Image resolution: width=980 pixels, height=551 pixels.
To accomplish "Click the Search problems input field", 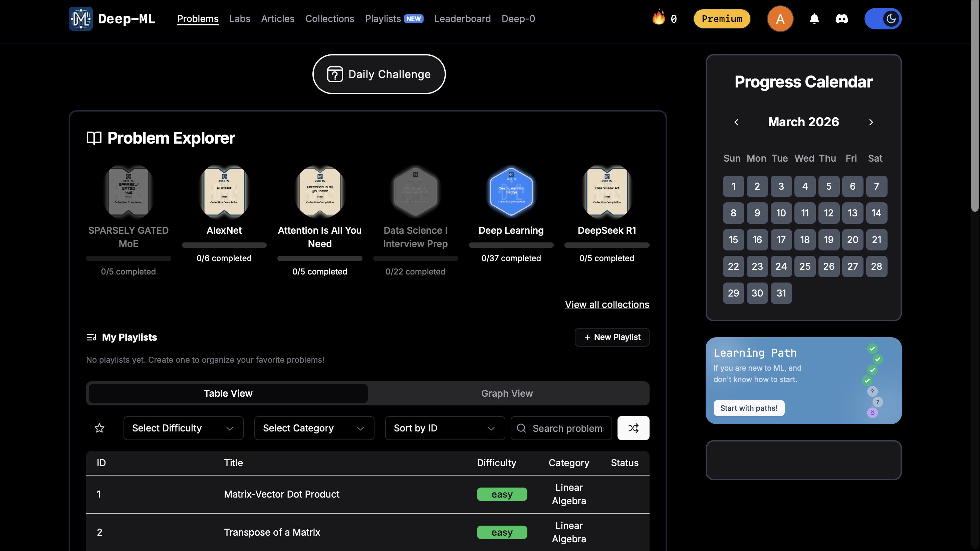I will coord(567,428).
